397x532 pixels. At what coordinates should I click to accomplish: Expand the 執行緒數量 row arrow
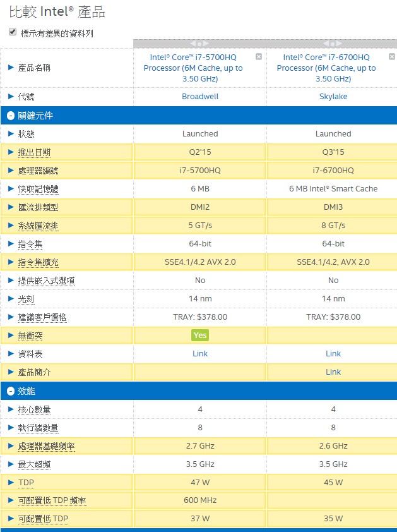pyautogui.click(x=11, y=428)
